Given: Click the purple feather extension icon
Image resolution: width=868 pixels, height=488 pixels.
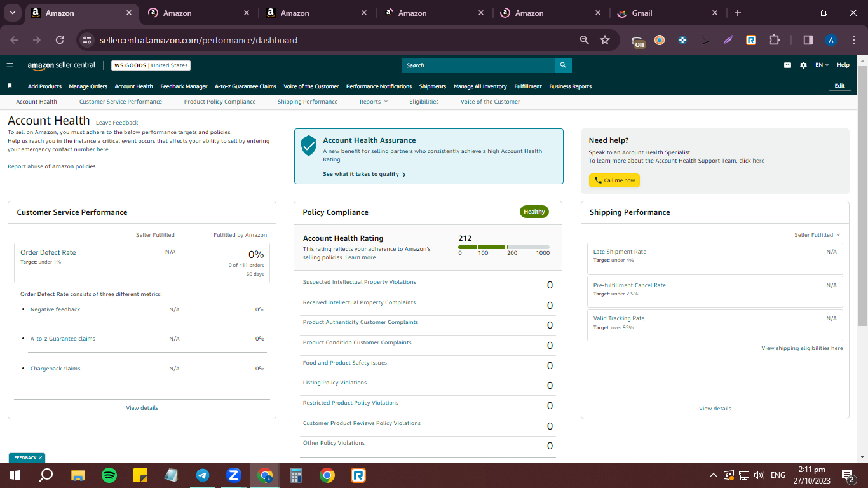Looking at the screenshot, I should (x=728, y=40).
